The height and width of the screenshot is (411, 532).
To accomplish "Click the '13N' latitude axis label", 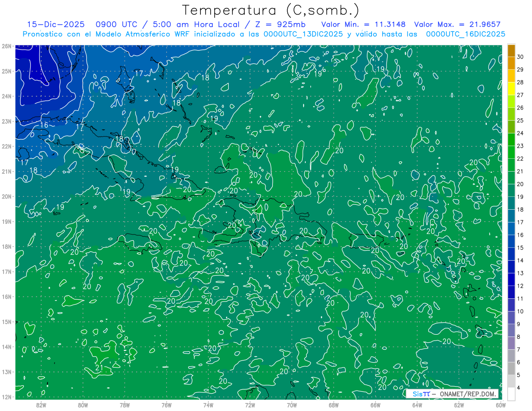I will coord(6,372).
